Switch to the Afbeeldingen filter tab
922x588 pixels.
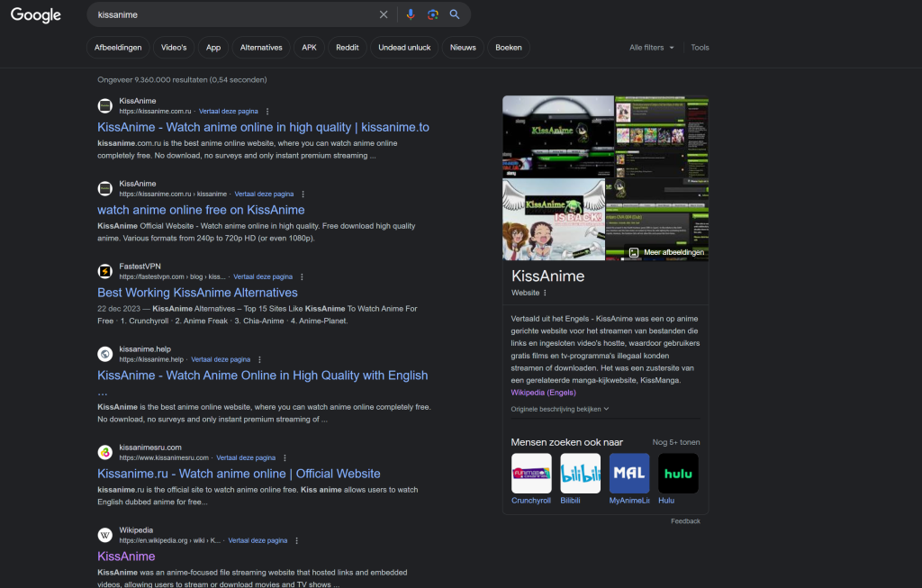coord(118,48)
